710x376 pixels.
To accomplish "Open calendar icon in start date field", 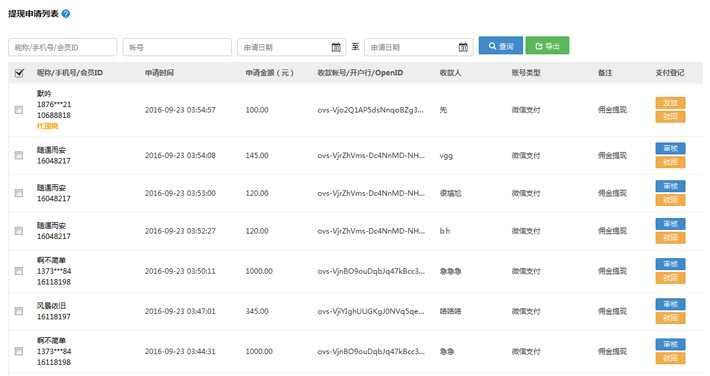I will click(x=336, y=47).
